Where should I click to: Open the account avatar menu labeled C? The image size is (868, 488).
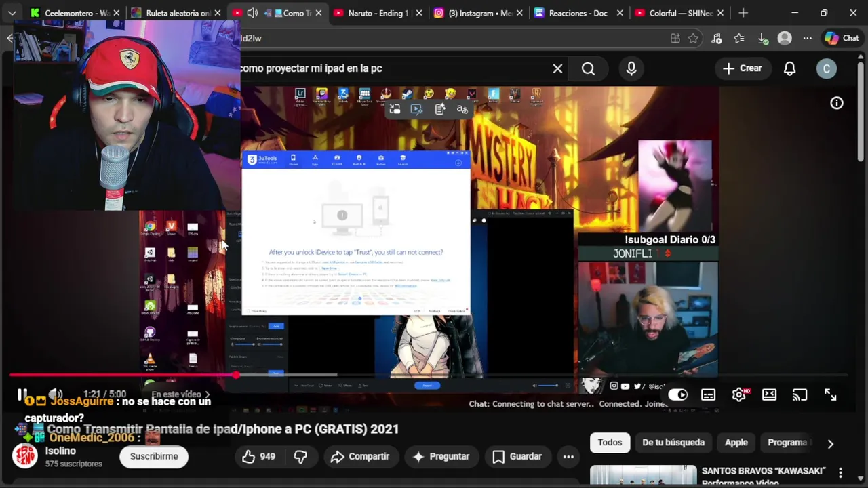point(826,68)
